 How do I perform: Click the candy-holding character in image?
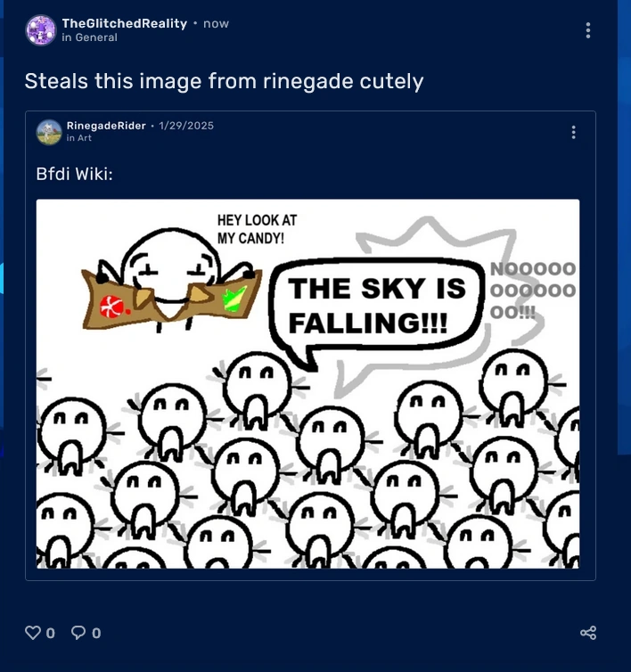pos(171,281)
